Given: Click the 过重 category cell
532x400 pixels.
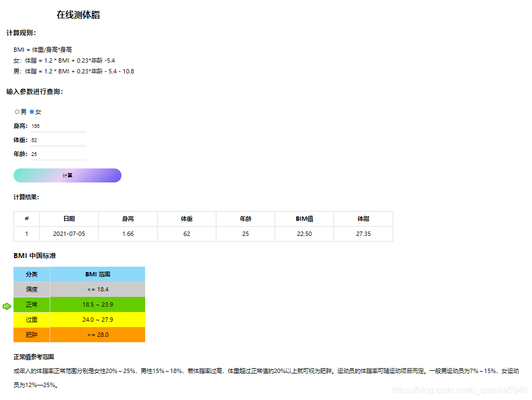Looking at the screenshot, I should click(31, 320).
